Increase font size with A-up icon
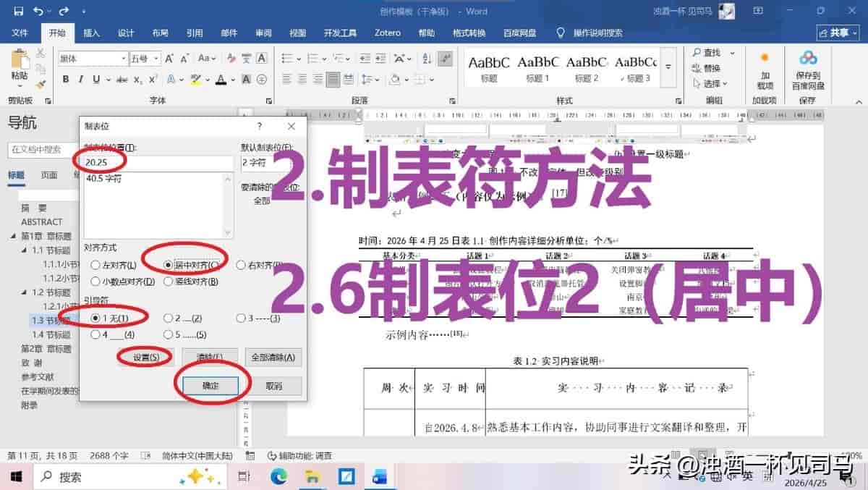This screenshot has height=490, width=868. pos(169,59)
